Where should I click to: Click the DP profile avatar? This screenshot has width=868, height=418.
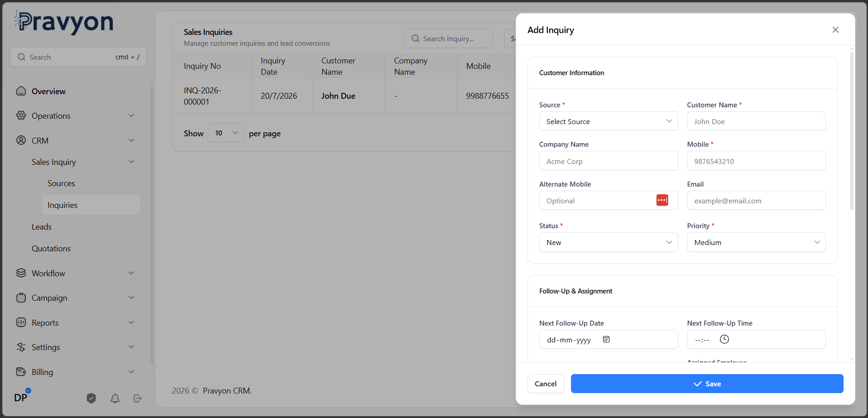21,398
